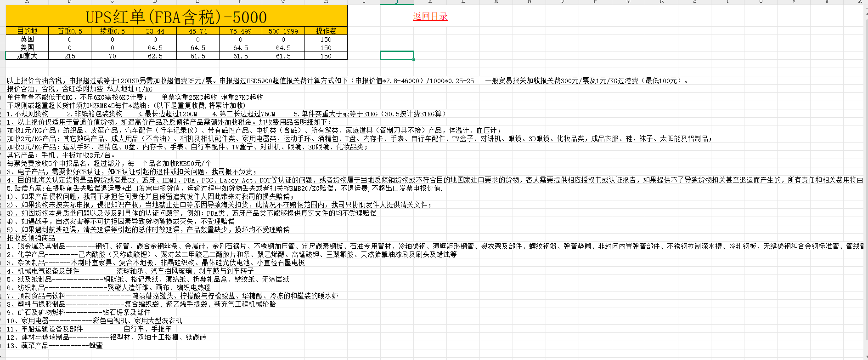Viewport: 868px width, 360px height.
Task: Click the 1)、如果产品侵权问题 line
Action: tap(150, 197)
